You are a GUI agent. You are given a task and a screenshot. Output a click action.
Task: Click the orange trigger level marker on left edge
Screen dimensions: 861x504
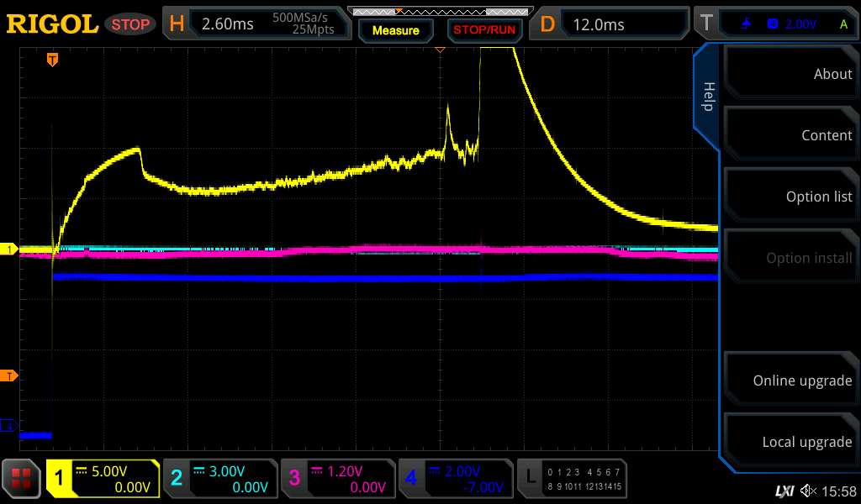(11, 375)
